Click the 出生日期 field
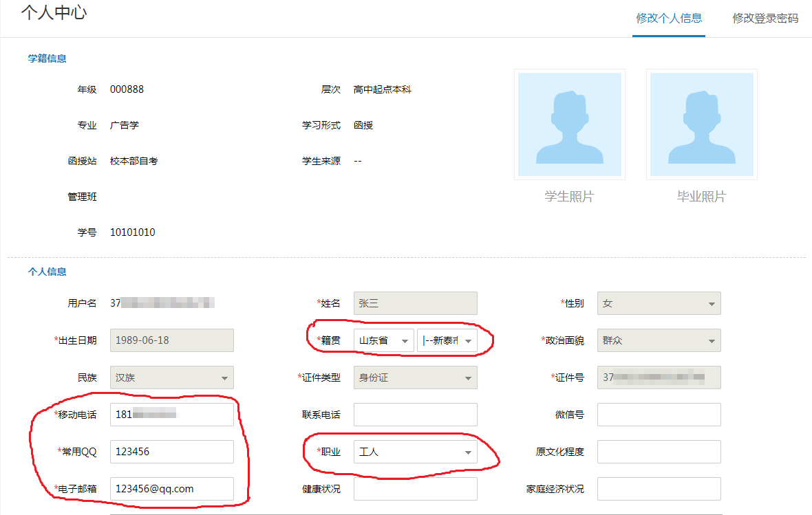Viewport: 812px width, 515px height. 171,340
